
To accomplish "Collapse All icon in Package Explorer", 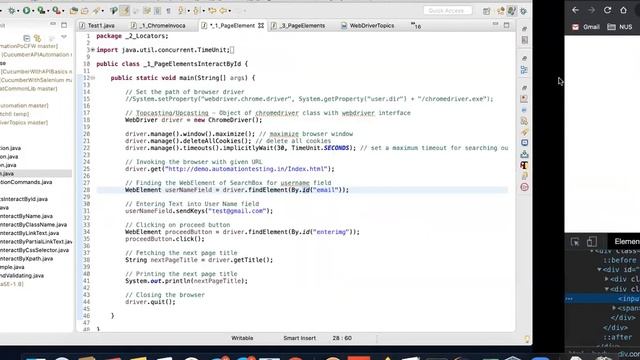I will tap(27, 38).
